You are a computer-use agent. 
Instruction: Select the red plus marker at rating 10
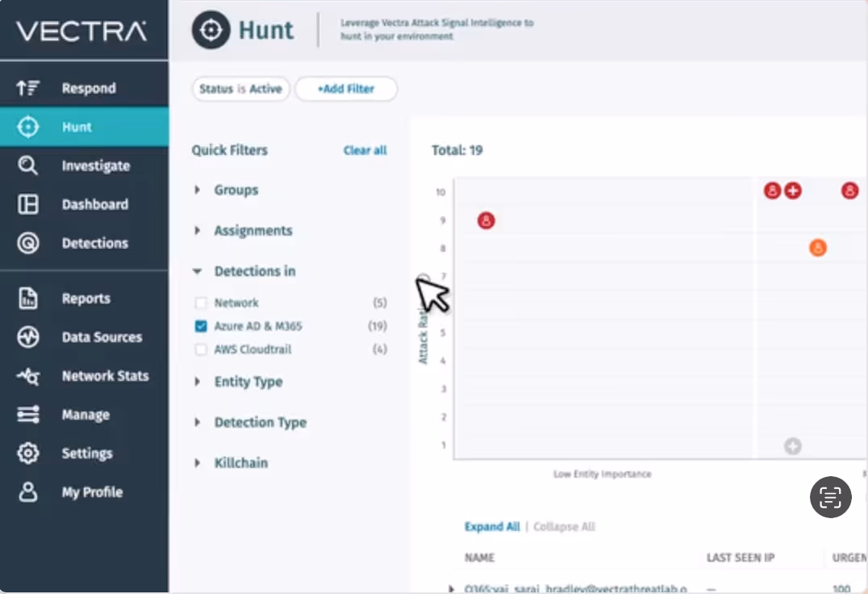point(793,191)
